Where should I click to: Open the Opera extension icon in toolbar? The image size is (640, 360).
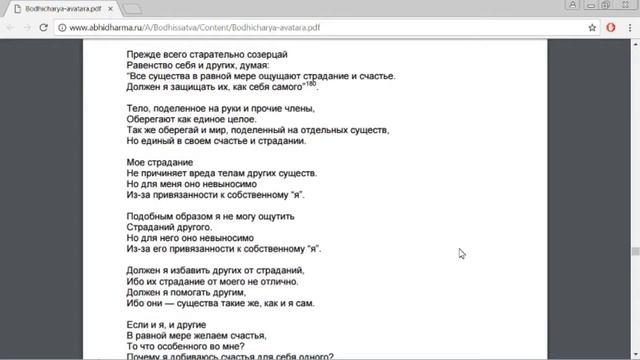[611, 28]
